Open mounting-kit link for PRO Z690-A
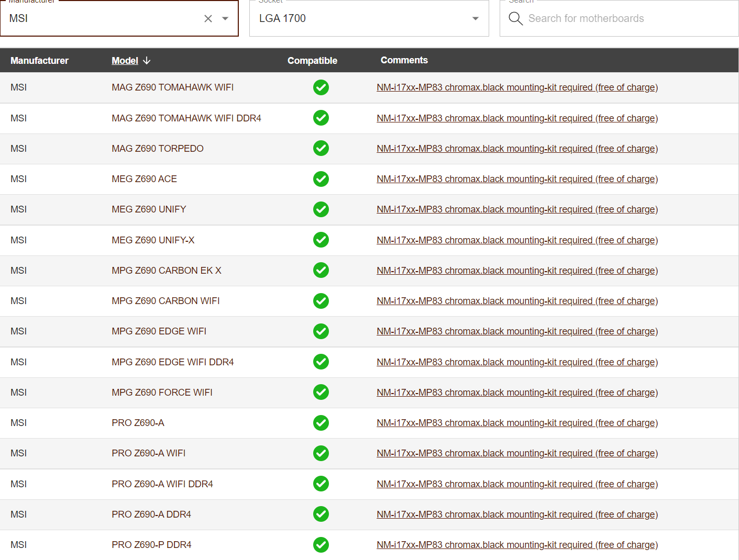739x560 pixels. pyautogui.click(x=517, y=423)
